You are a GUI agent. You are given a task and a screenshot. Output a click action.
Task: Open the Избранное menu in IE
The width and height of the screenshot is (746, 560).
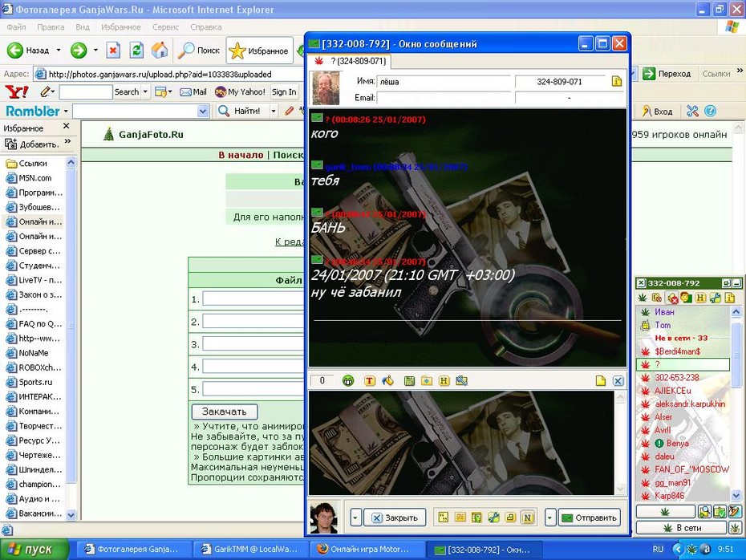[120, 27]
